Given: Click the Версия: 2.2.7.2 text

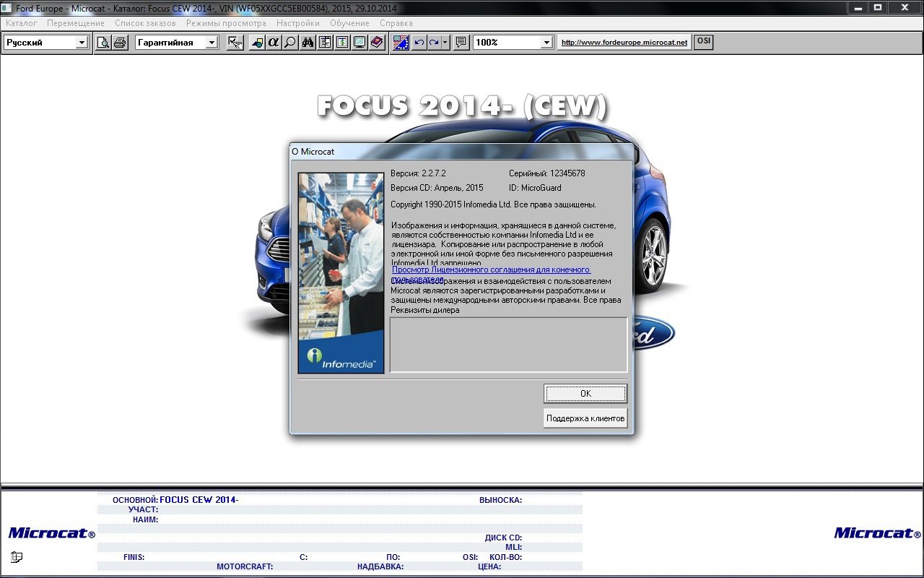Looking at the screenshot, I should coord(418,173).
